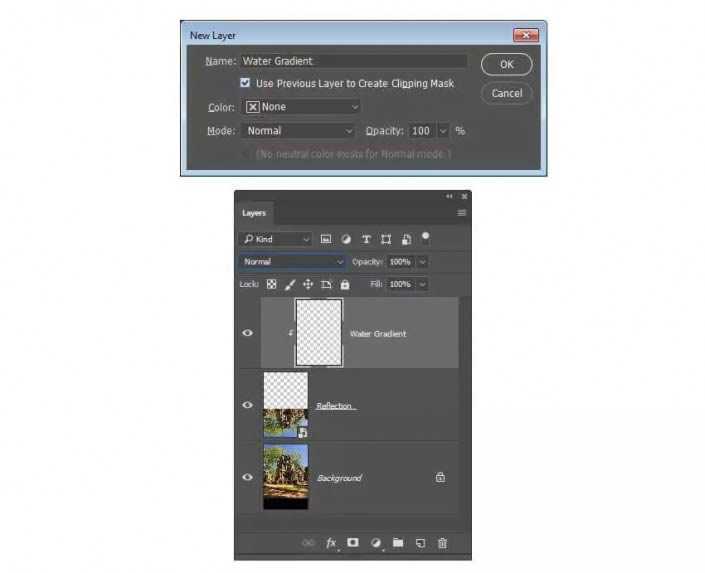Click the layer mask icon at panel bottom
Screen dimensions: 705x573
[x=352, y=543]
